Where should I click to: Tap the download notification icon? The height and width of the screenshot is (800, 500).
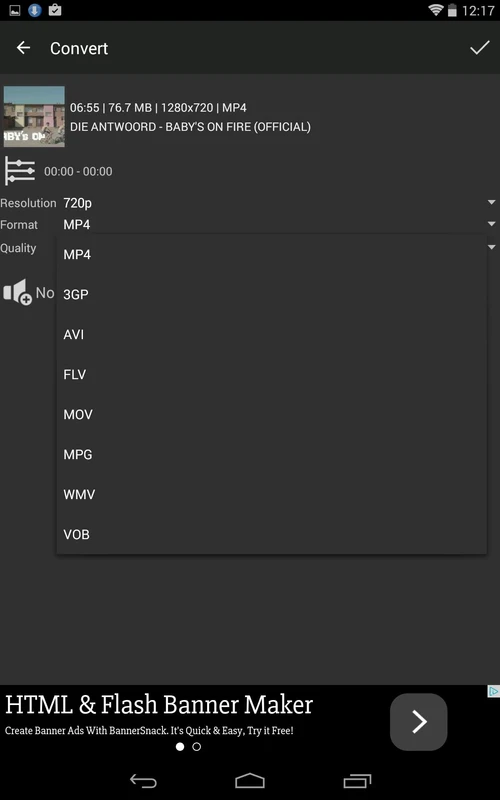pyautogui.click(x=35, y=10)
